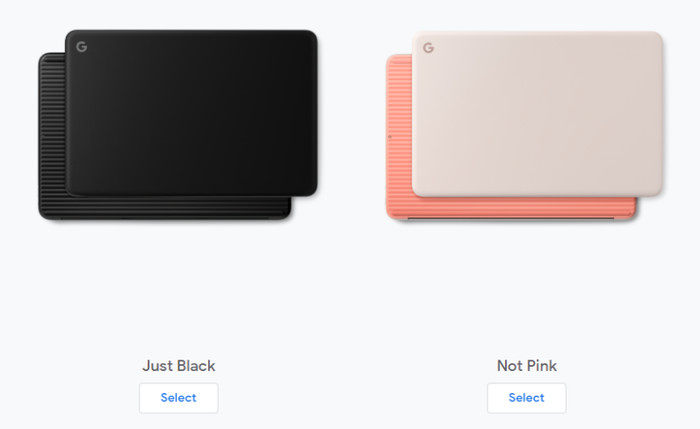Pick the black color swatch laptop image

tap(178, 125)
